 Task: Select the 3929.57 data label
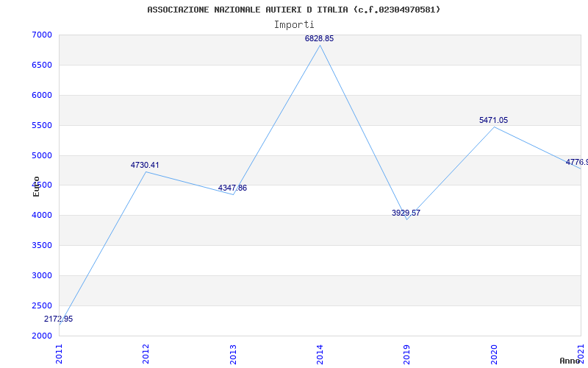(406, 213)
